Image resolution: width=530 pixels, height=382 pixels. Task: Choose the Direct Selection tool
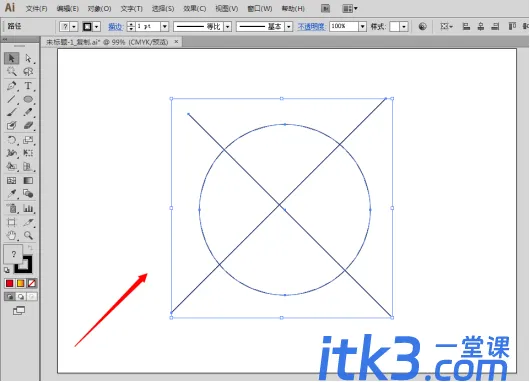(x=28, y=58)
